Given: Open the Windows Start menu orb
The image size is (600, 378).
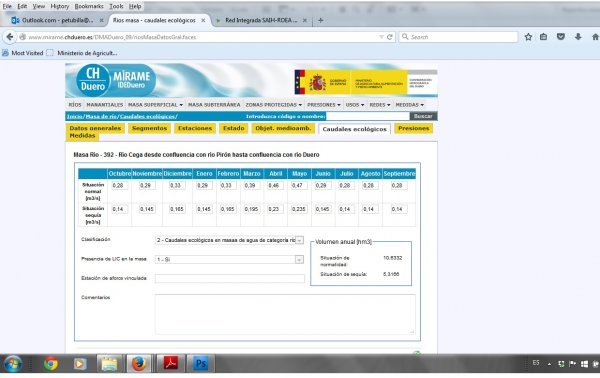Looking at the screenshot, I should coord(13,363).
